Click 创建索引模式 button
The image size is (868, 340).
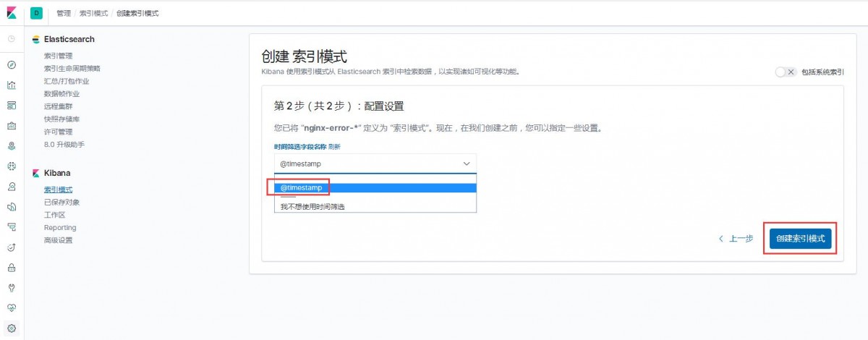tap(800, 239)
